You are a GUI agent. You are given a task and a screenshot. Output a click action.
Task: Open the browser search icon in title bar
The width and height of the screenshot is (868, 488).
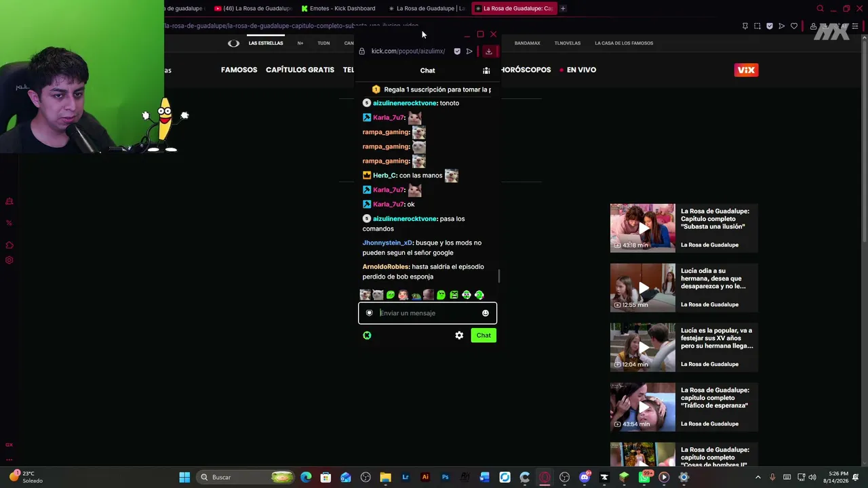820,9
